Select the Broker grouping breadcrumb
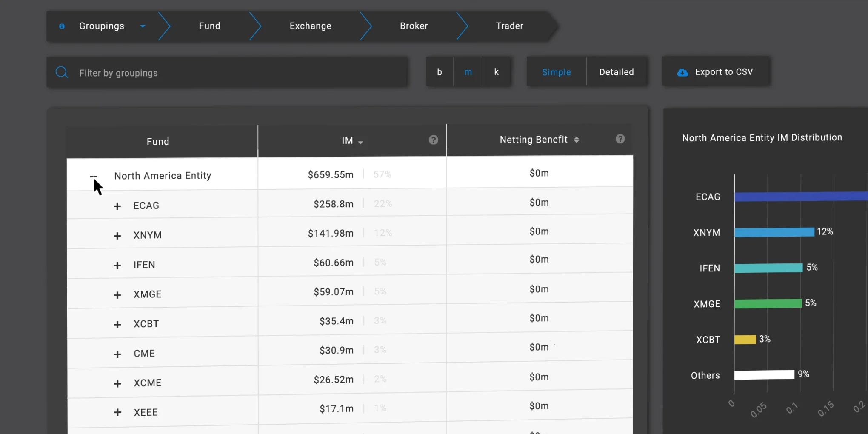 [414, 26]
